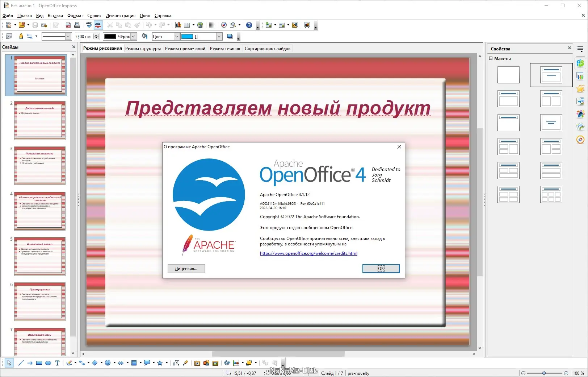Close the Слайды panel

point(74,47)
